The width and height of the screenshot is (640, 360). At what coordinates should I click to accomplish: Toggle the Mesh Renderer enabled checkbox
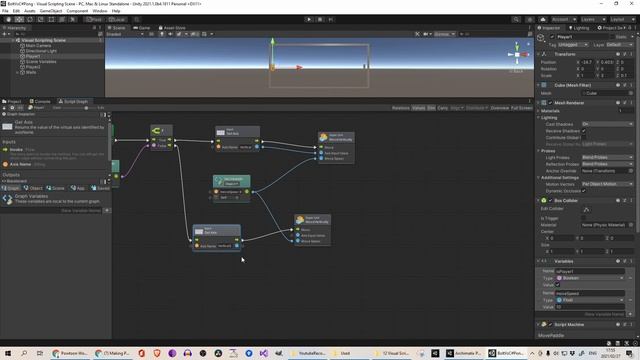click(x=550, y=103)
